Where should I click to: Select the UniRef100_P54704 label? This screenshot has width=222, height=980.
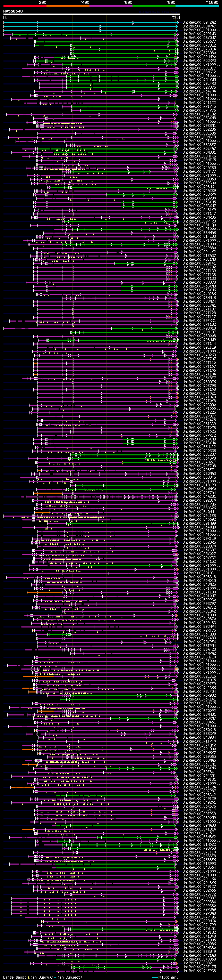pos(199,91)
